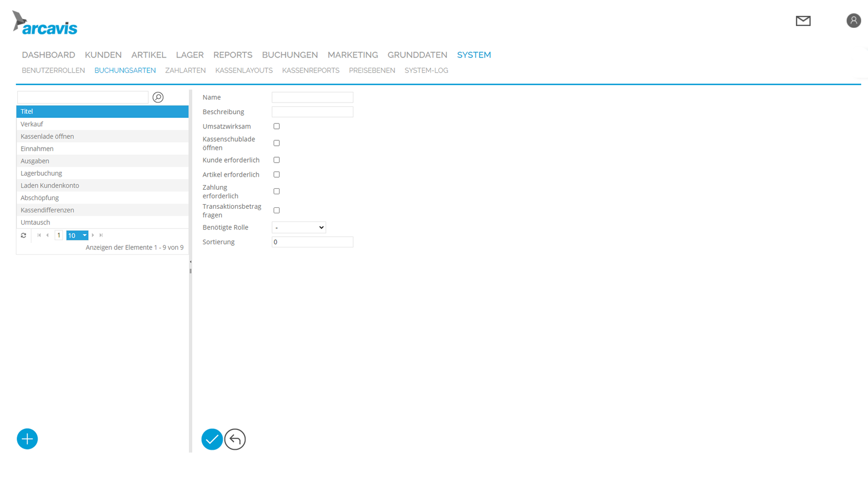868x488 pixels.
Task: Go to the last page arrow
Action: pos(101,235)
